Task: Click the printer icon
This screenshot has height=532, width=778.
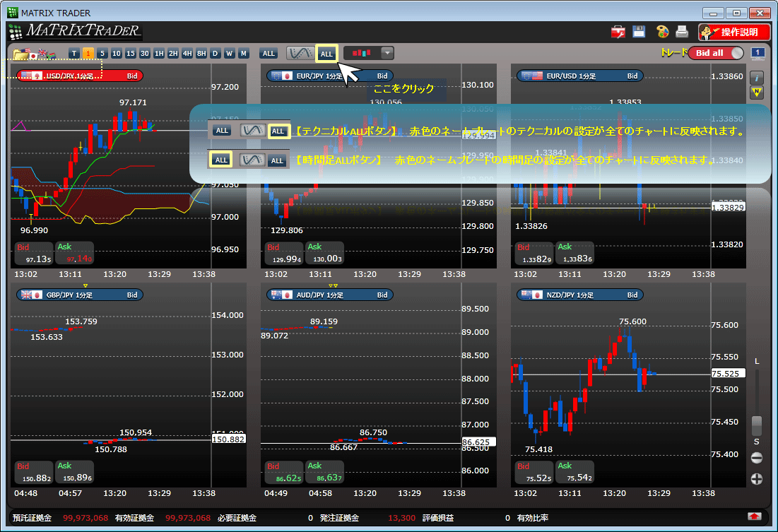Action: point(682,32)
